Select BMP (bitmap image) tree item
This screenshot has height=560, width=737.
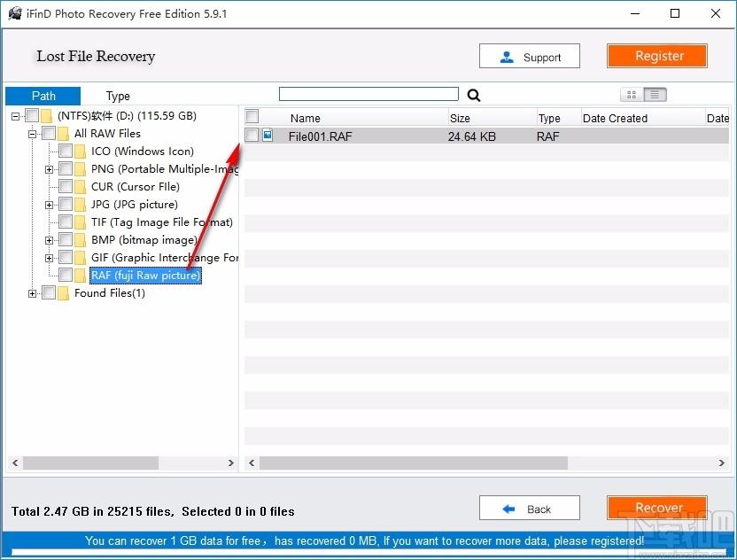pyautogui.click(x=144, y=240)
